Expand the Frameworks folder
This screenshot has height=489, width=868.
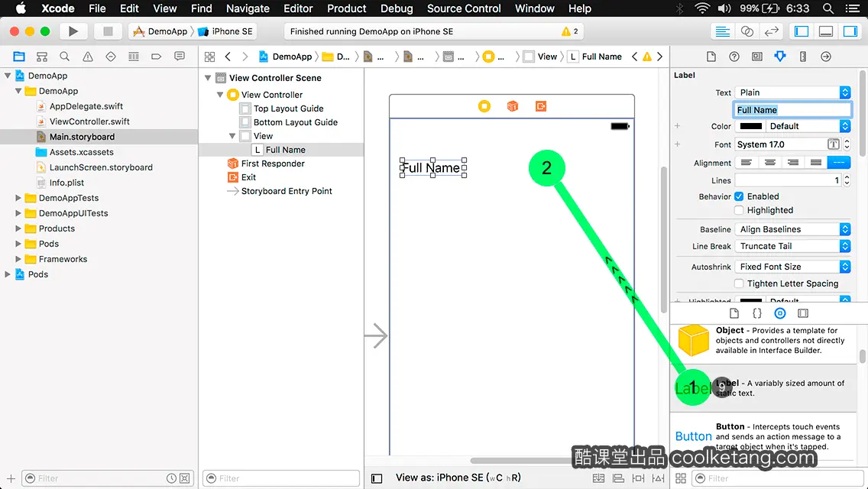(18, 258)
